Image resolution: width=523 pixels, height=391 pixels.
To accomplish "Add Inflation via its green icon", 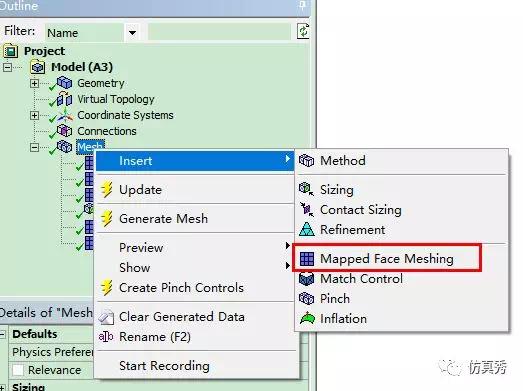I will point(307,319).
